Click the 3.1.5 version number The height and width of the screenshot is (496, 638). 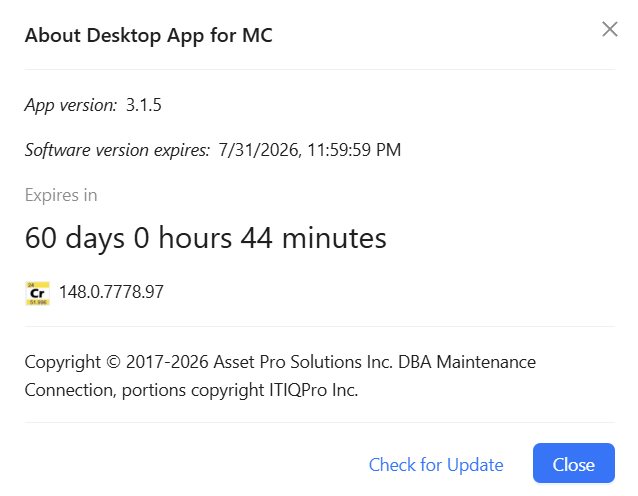pos(144,105)
